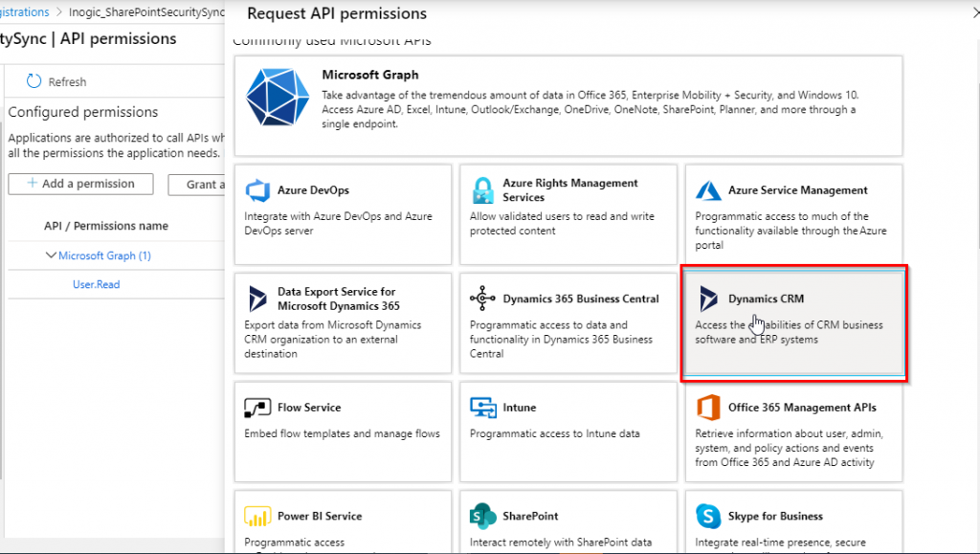Screen dimensions: 980x554
Task: Click the Dynamics CRM icon in highlighted tile
Action: 710,299
